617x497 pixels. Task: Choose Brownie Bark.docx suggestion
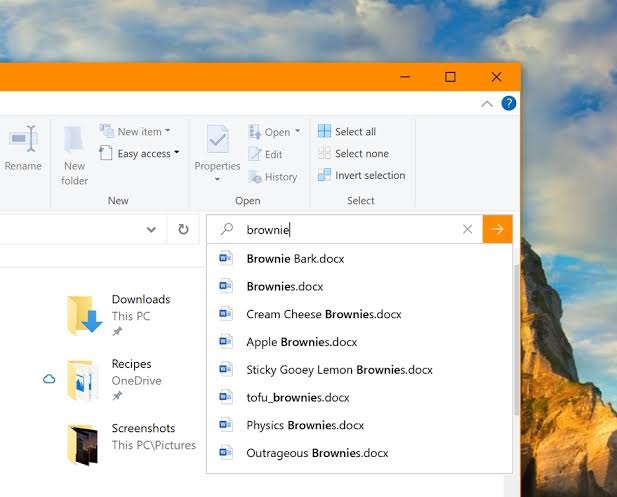coord(295,259)
